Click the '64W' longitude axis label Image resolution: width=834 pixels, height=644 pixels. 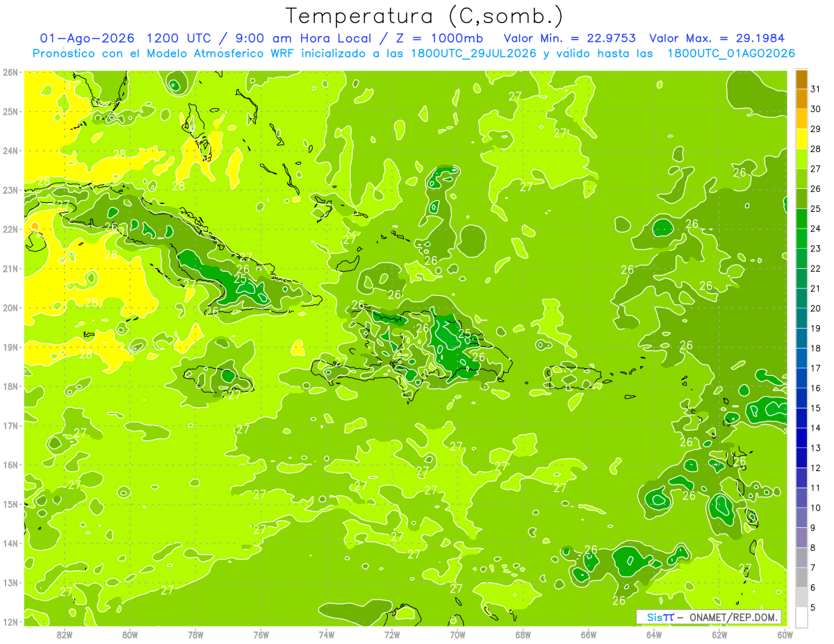pos(654,635)
